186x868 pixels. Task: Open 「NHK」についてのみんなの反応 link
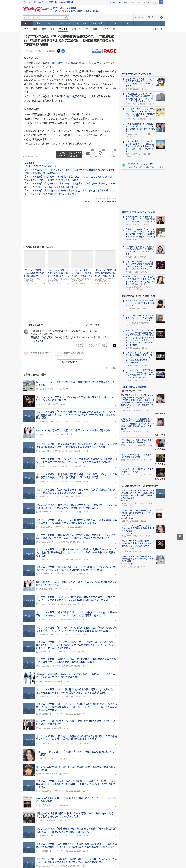40,166
